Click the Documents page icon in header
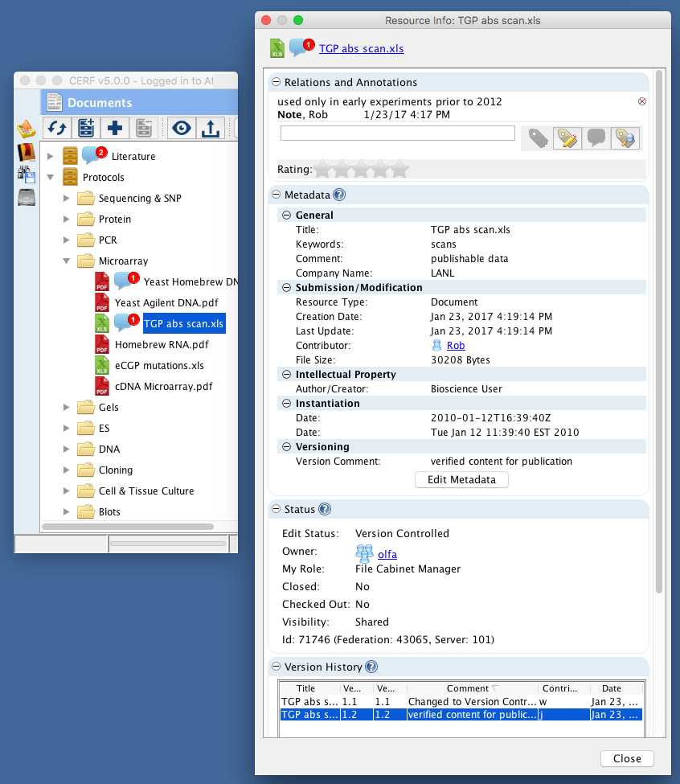This screenshot has width=680, height=784. tap(55, 102)
